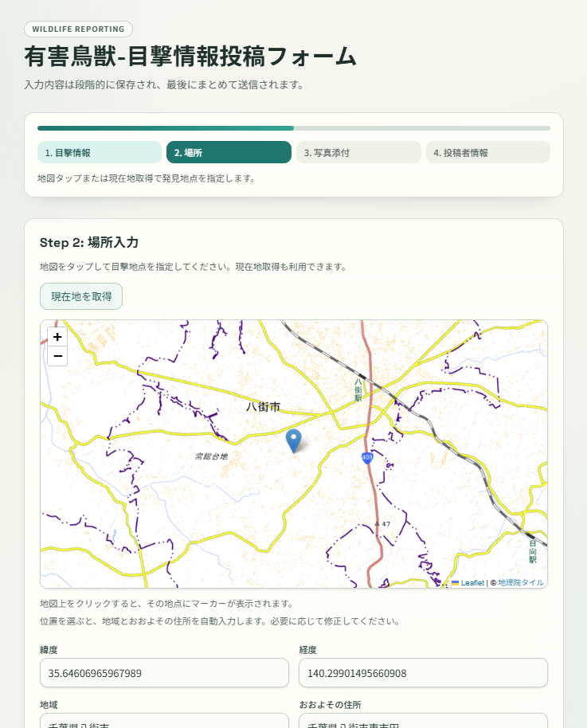Click the おおよその住所 address field

point(423,722)
